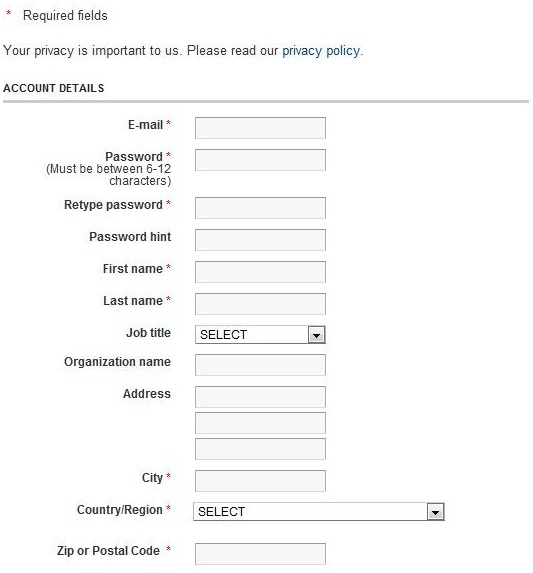This screenshot has width=533, height=573.
Task: Select the third Address line field
Action: click(x=260, y=449)
